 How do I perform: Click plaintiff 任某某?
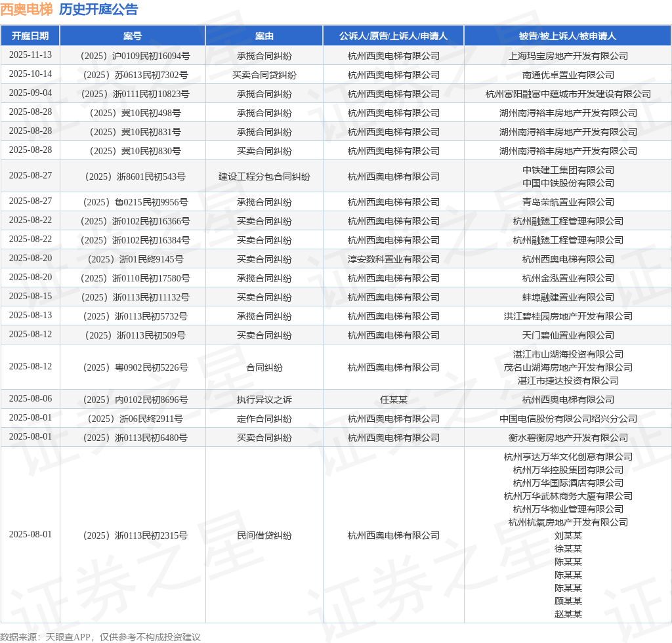click(x=394, y=400)
